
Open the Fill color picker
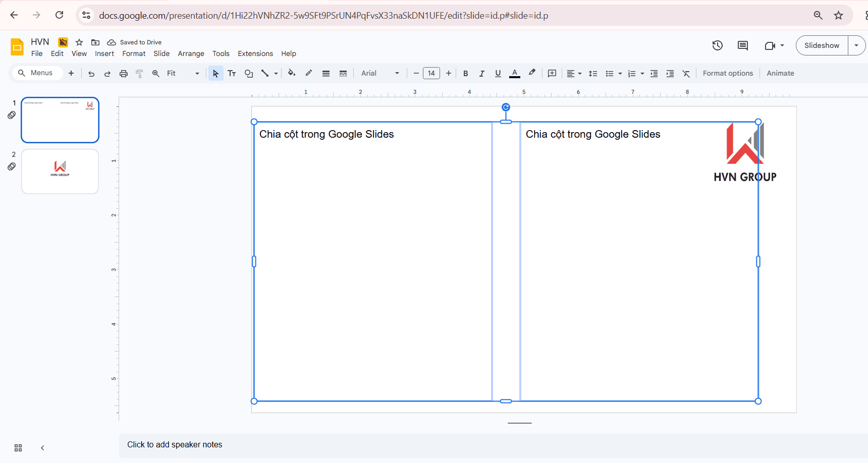(292, 73)
